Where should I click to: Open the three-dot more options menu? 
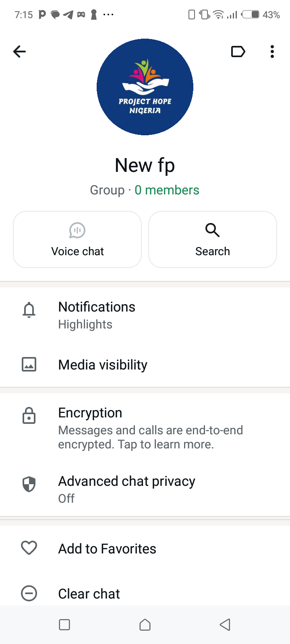pyautogui.click(x=272, y=52)
